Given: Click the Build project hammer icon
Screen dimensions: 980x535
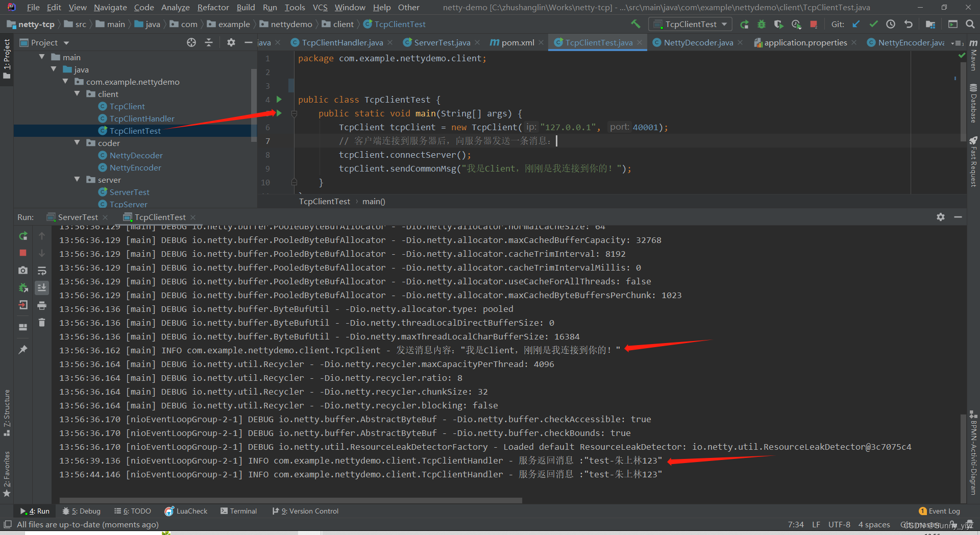Looking at the screenshot, I should pyautogui.click(x=635, y=24).
